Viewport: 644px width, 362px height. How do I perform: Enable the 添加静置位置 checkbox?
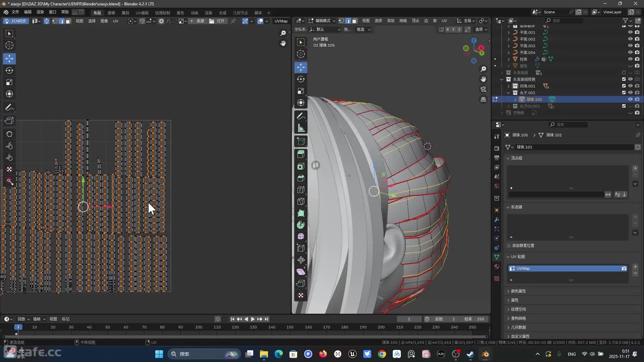tap(509, 246)
